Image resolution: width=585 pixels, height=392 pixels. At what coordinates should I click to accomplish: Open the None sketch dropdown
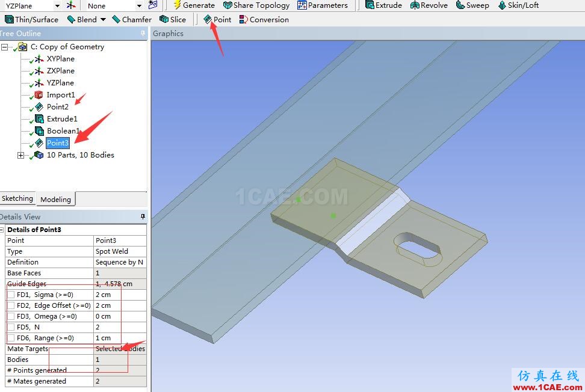pos(139,6)
